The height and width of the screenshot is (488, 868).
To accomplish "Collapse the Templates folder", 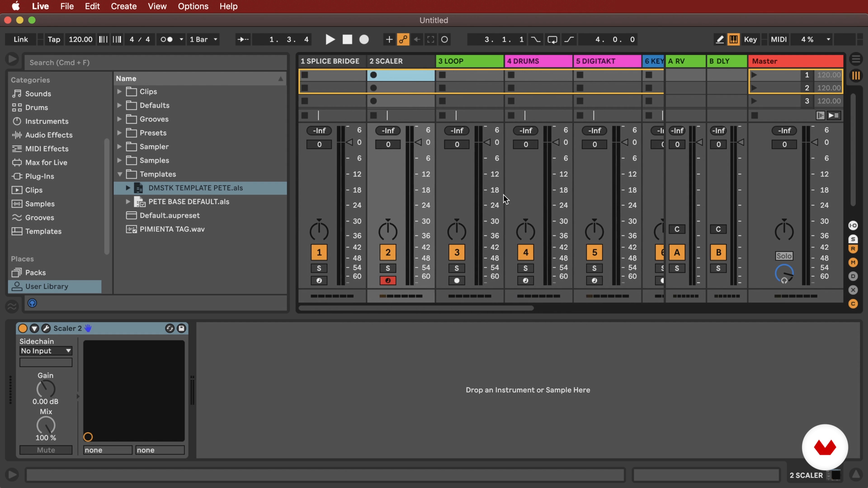I will point(120,174).
